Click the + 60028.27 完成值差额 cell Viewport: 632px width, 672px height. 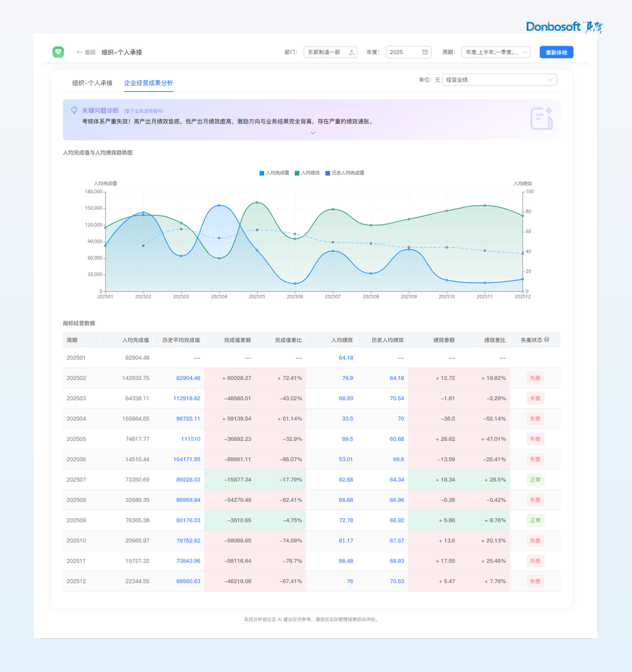pos(237,378)
